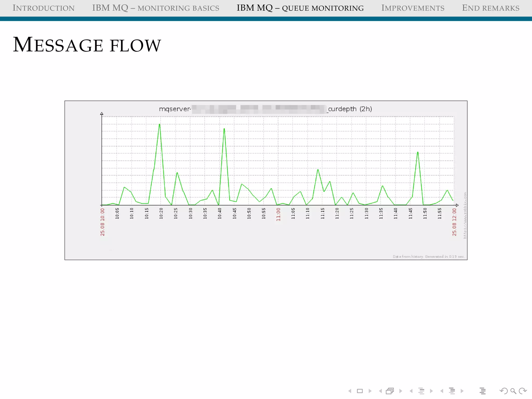Jump to previous frame arrow
The height and width of the screenshot is (399, 532).
[380, 391]
